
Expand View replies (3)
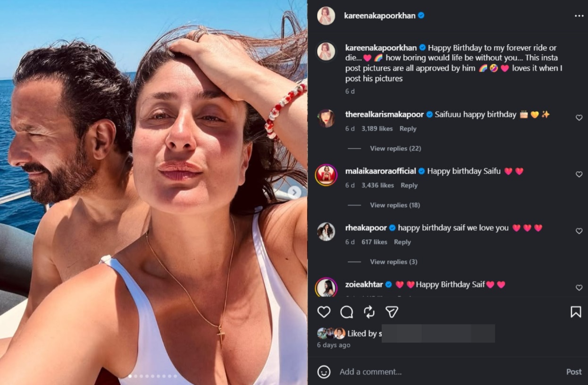[394, 261]
